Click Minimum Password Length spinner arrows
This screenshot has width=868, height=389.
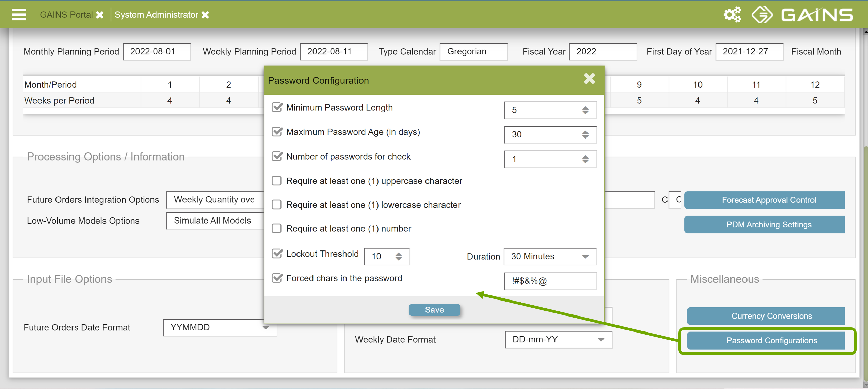585,110
